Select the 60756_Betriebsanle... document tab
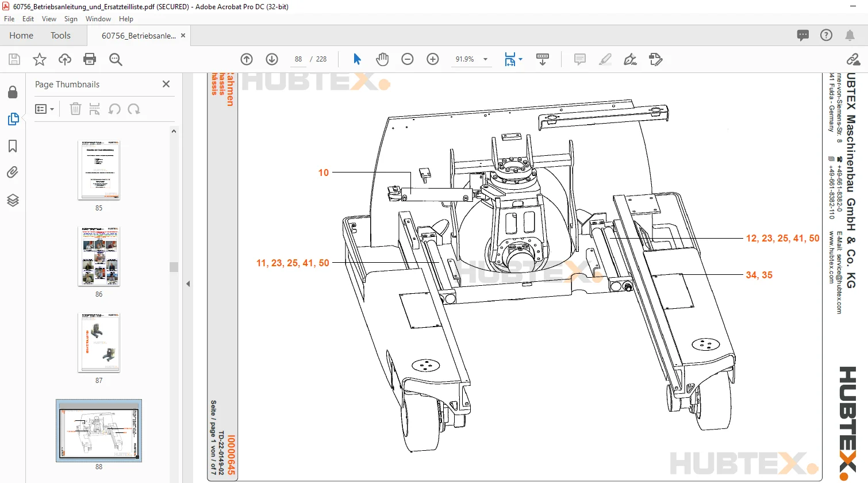 [x=139, y=36]
